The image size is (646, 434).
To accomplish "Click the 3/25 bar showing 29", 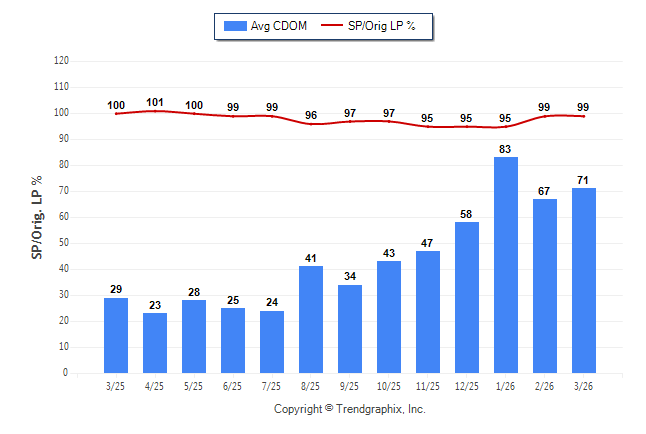I will pos(116,335).
